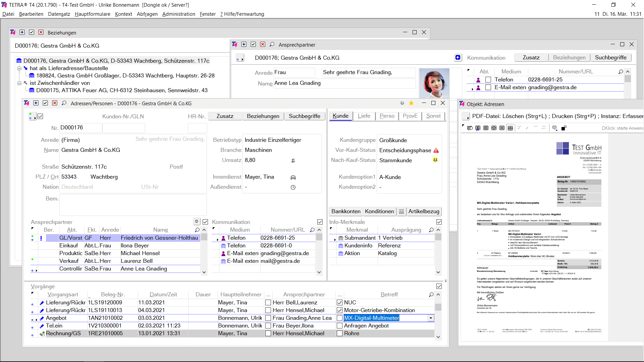The image size is (644, 362).
Task: Click the color selection icon in PDF toolbar
Action: [x=564, y=128]
